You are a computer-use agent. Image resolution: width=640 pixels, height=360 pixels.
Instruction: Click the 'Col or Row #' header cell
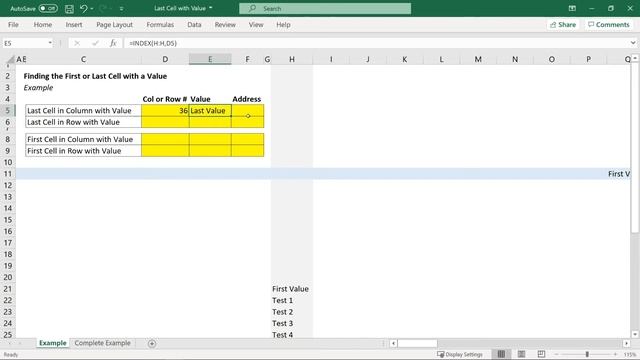point(165,99)
